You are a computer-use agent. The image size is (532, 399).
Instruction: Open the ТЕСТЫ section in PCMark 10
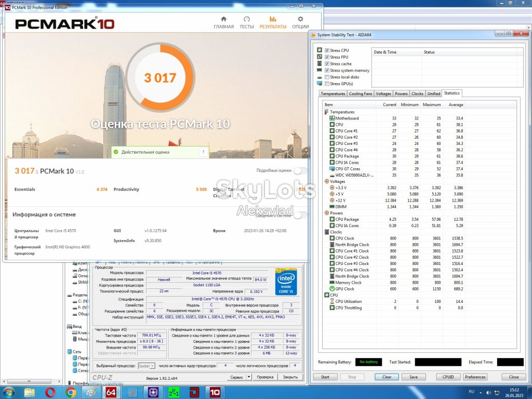tap(247, 22)
